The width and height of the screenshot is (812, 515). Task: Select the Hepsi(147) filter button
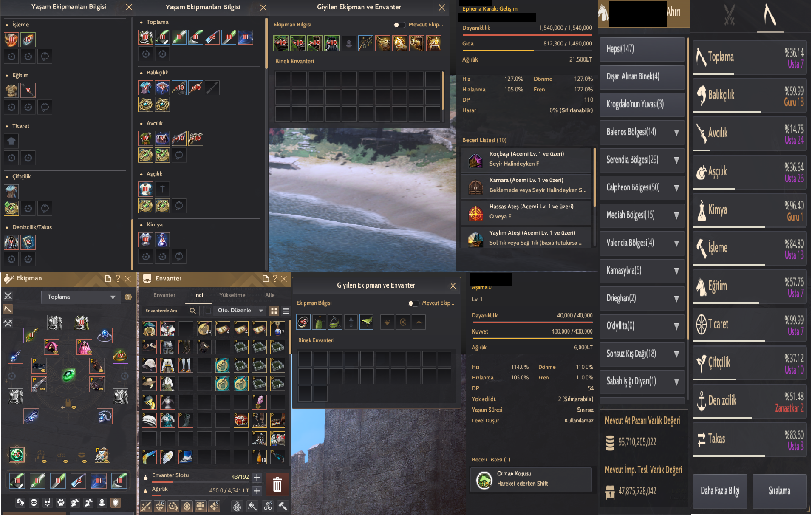point(642,49)
